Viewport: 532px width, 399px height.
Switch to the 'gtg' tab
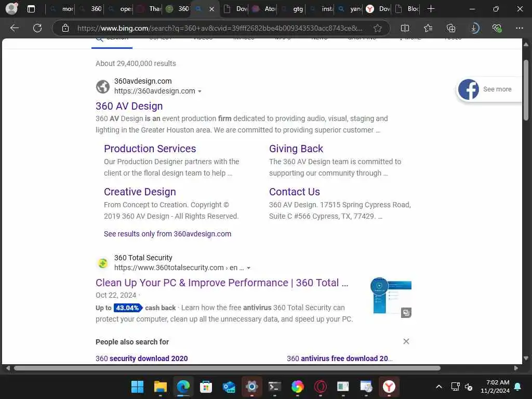294,9
